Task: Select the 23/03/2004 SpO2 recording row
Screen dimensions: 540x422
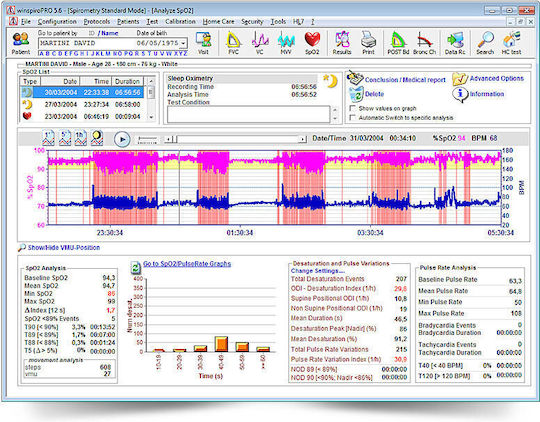Action: coord(82,116)
